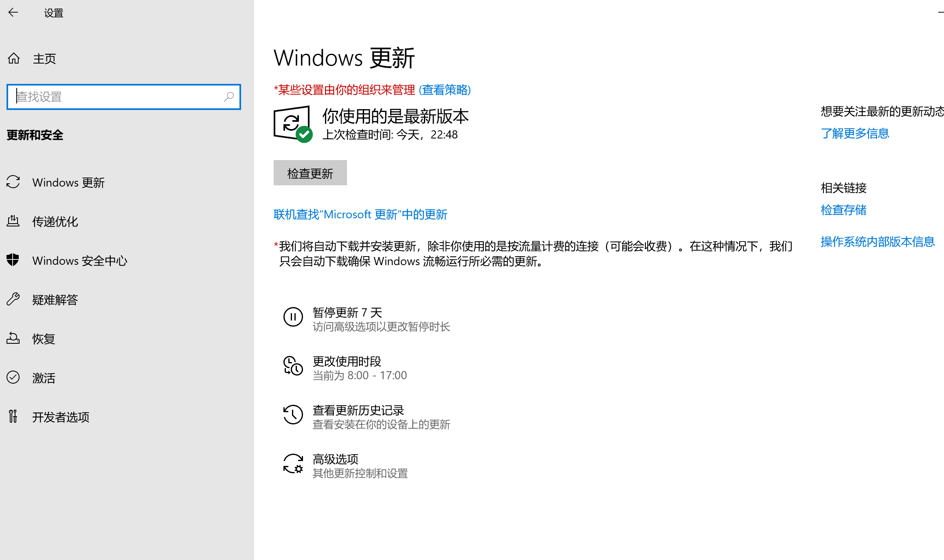Click the clock icon for 更改使用时段
This screenshot has width=944, height=560.
tap(293, 366)
